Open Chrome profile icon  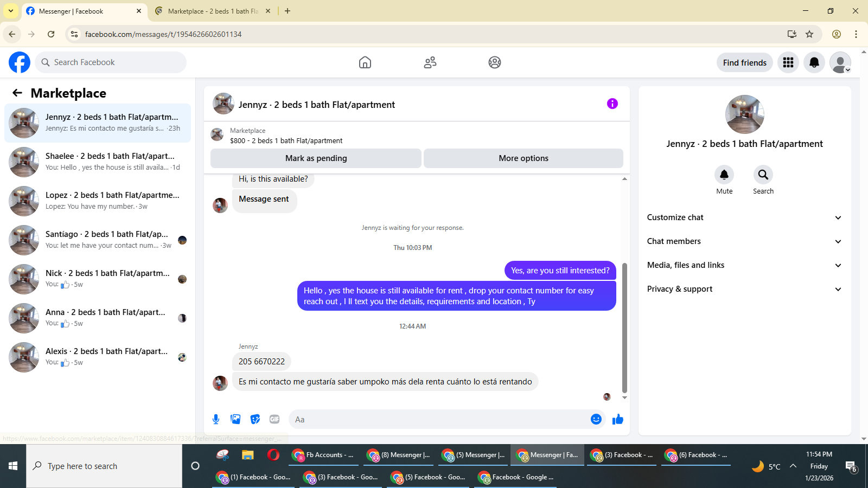click(837, 34)
